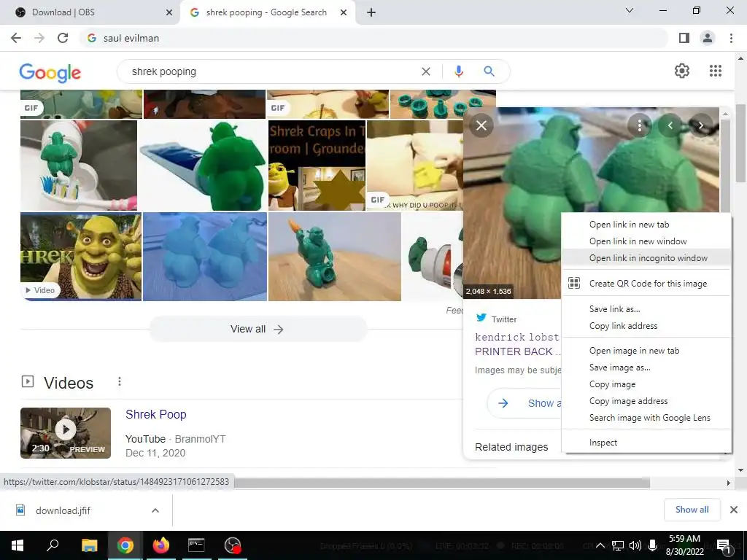
Task: Switch to the Download | OBS tab
Action: tap(90, 12)
